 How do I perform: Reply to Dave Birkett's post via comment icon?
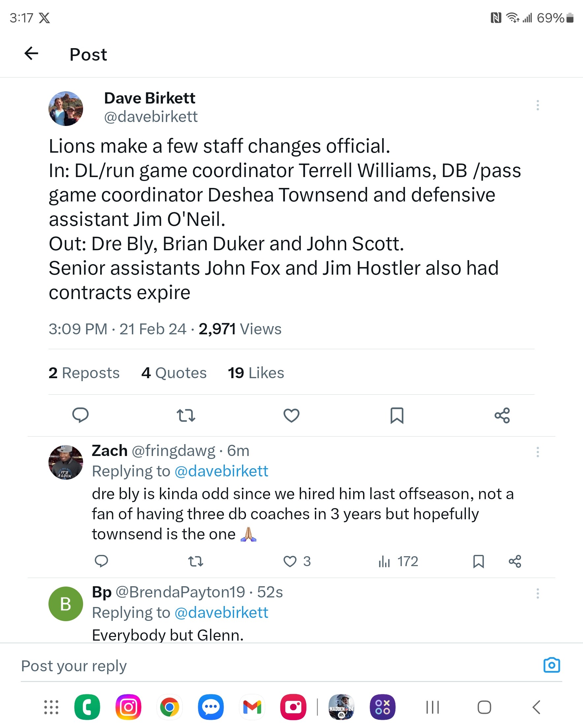(x=81, y=416)
